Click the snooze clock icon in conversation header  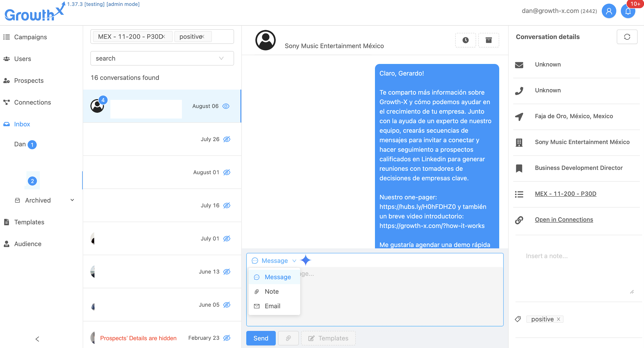[x=465, y=40]
